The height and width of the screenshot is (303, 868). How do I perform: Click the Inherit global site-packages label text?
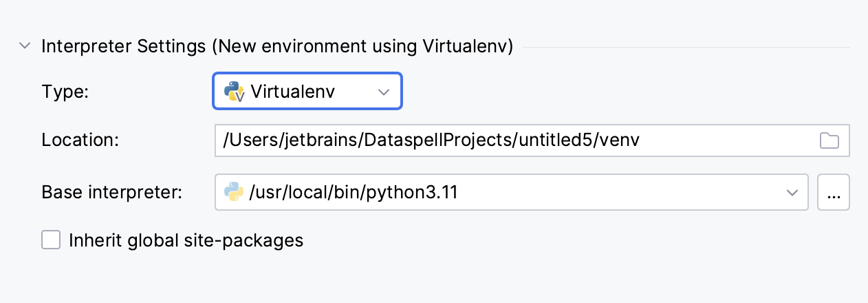point(186,240)
